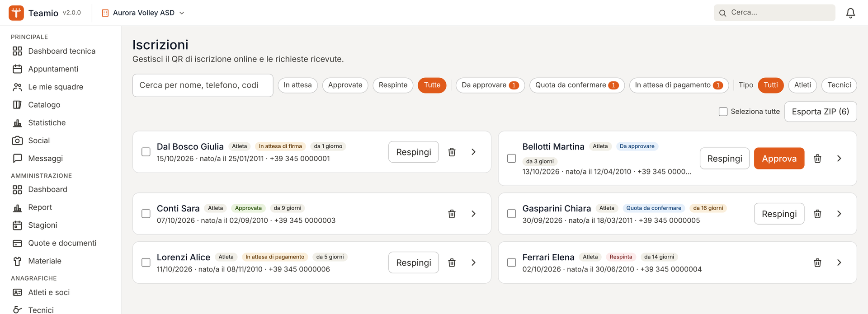Delete Lorenzi Alice registration via trash icon
This screenshot has width=868, height=314.
point(452,262)
